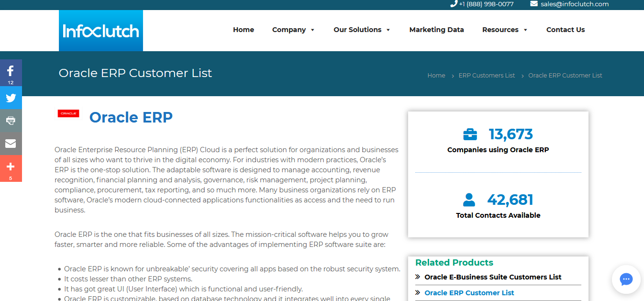Open more sharing options plus icon
The height and width of the screenshot is (301, 644).
point(11,168)
